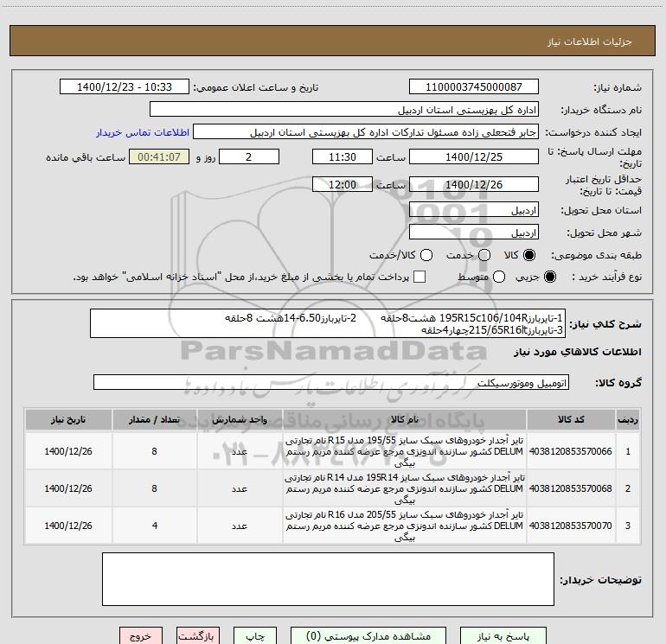
Task: Click the کد کالا column header
Action: [571, 419]
